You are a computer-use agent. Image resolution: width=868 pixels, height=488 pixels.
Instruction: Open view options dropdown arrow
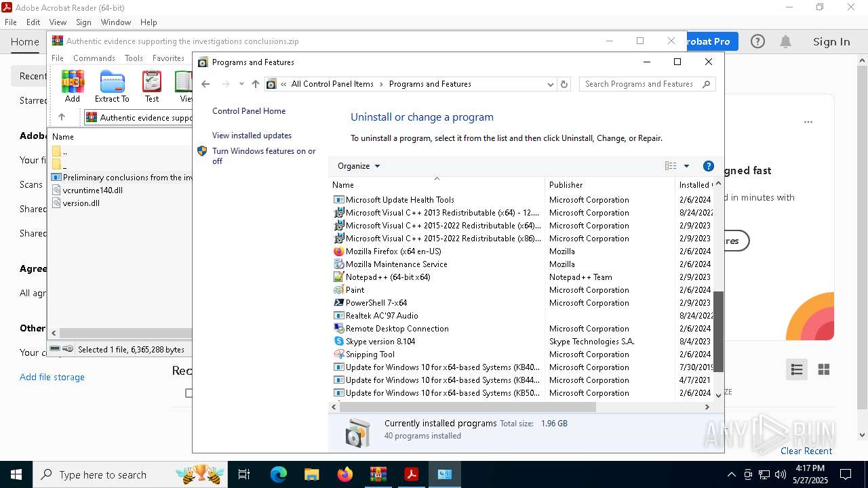point(686,166)
